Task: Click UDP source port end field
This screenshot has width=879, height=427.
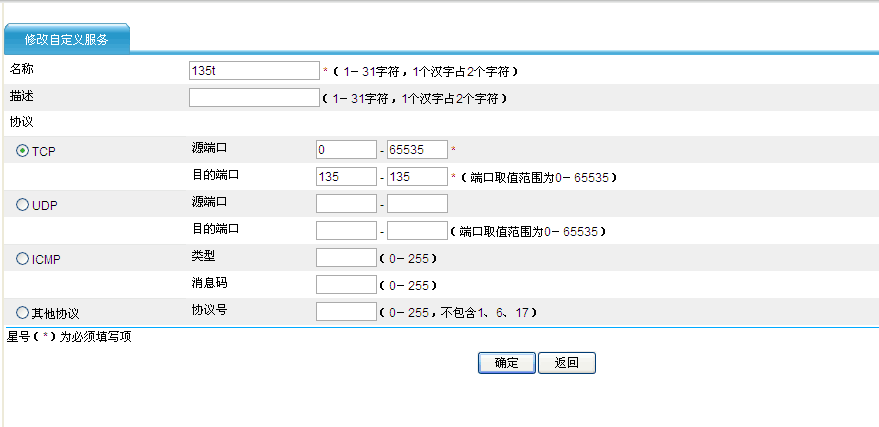Action: [x=417, y=204]
